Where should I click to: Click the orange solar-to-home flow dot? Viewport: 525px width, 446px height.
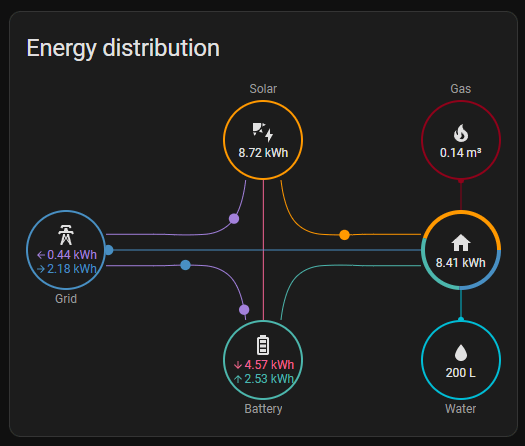[x=344, y=235]
